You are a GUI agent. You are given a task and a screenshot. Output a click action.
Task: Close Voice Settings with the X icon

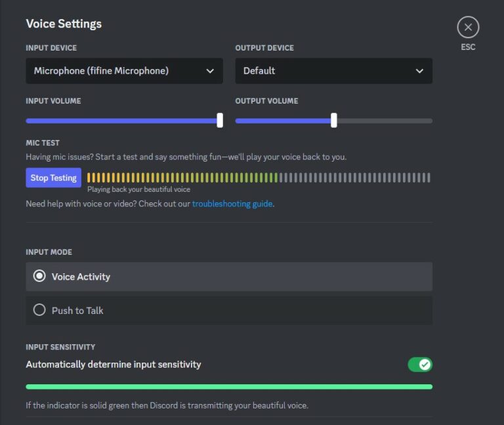coord(468,27)
